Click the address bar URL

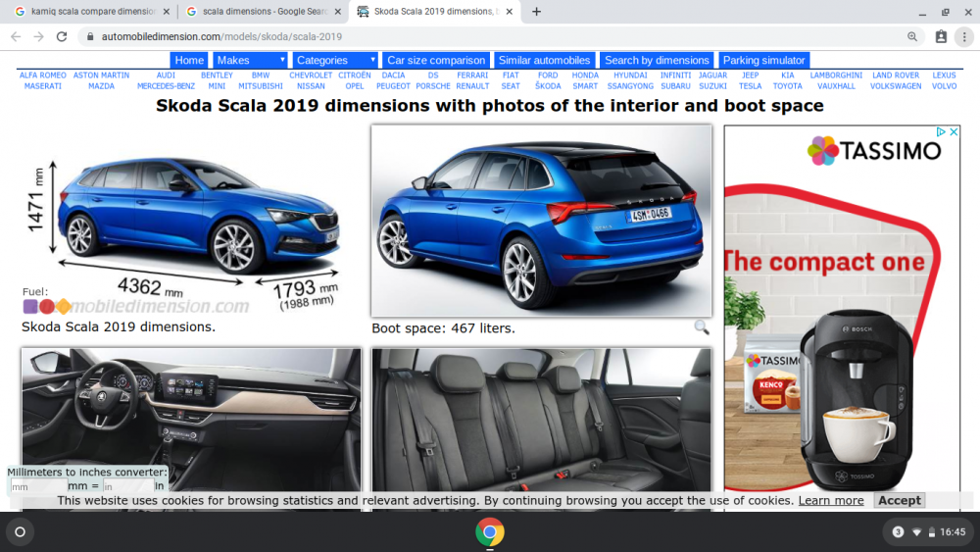click(221, 37)
